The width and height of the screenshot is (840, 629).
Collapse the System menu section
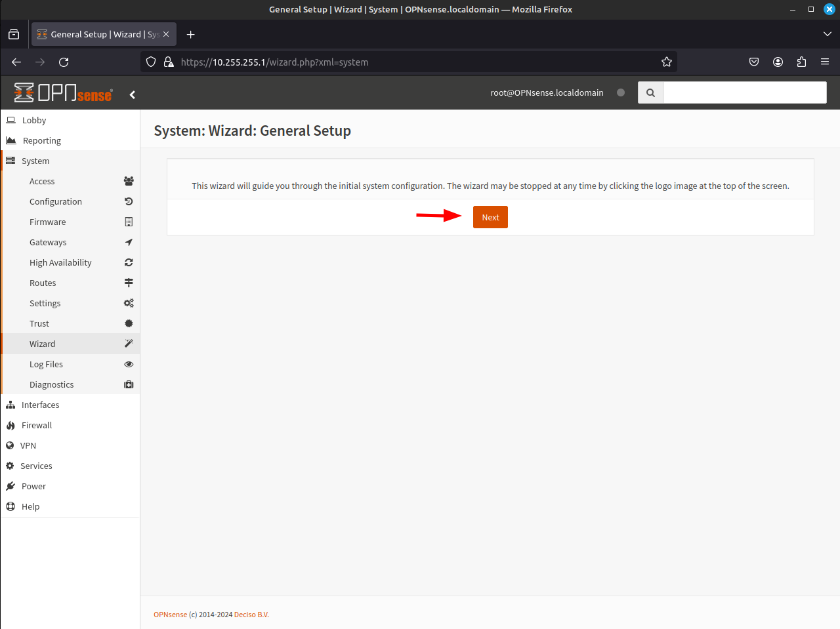(x=35, y=161)
